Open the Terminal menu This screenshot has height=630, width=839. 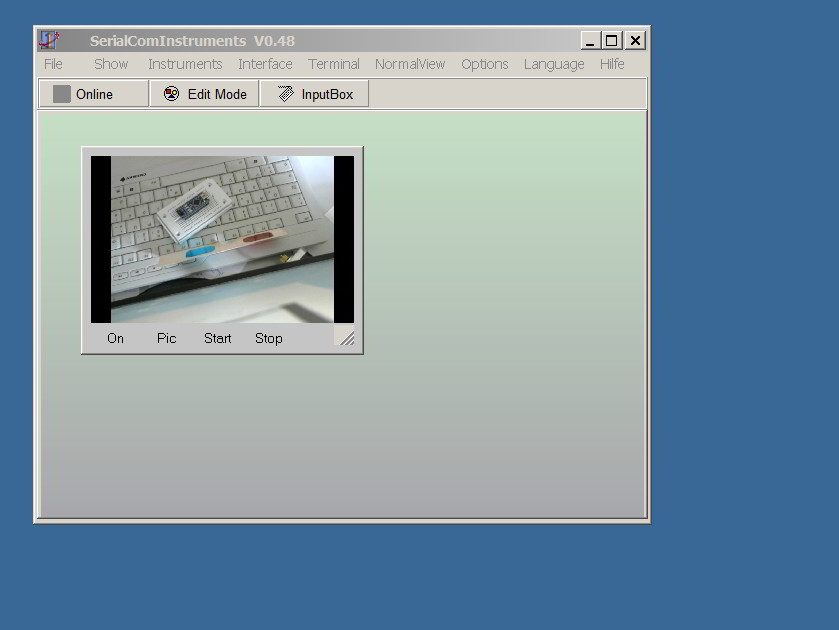334,64
